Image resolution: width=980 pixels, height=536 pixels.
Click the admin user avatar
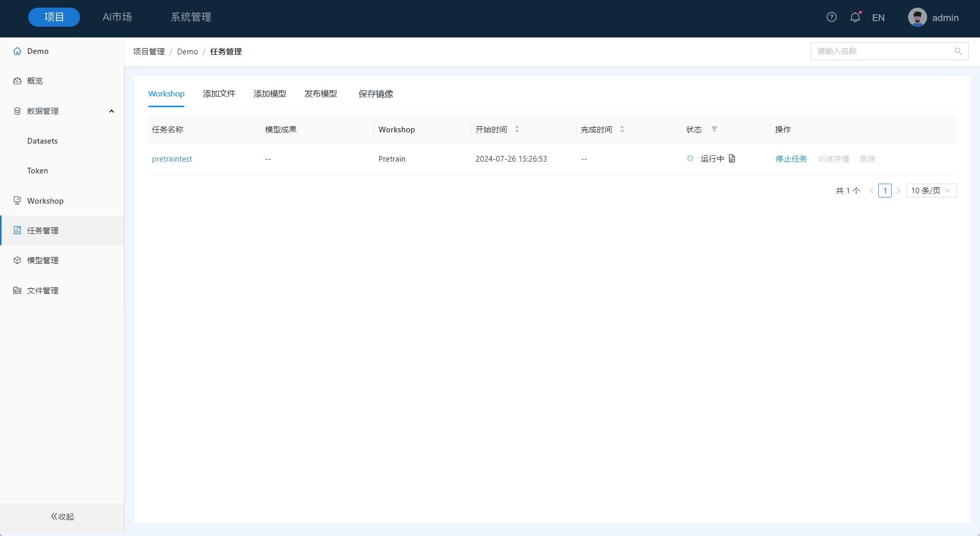point(917,17)
